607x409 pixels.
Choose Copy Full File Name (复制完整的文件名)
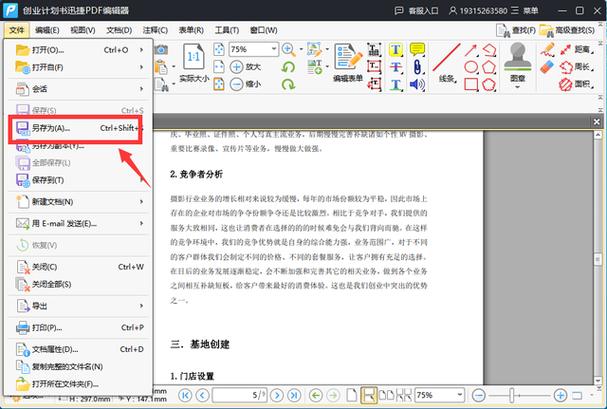pyautogui.click(x=77, y=366)
